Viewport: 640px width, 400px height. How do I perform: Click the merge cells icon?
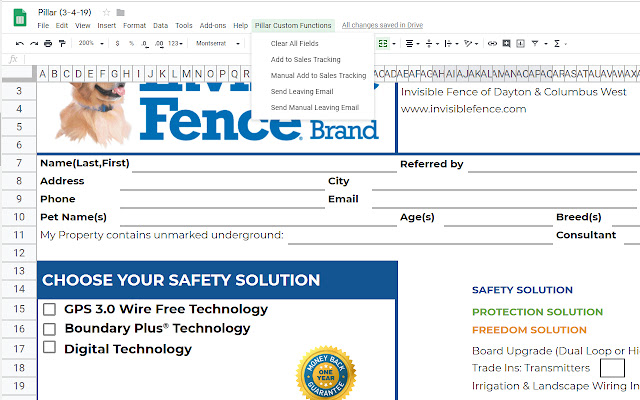[x=383, y=43]
